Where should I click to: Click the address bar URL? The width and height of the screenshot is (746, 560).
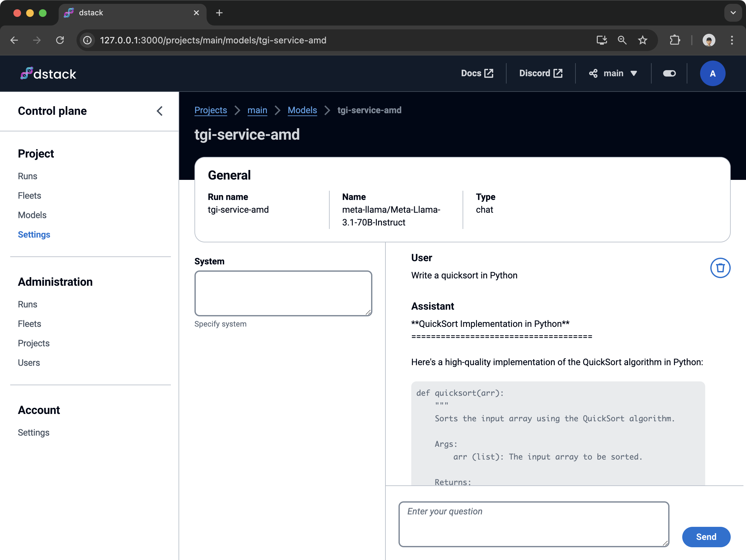[x=213, y=41]
